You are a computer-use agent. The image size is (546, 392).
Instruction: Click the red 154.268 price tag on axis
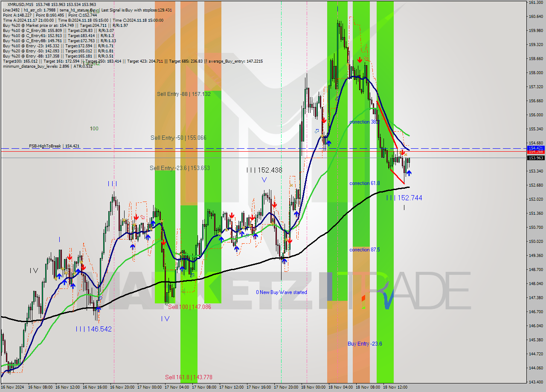pos(536,152)
